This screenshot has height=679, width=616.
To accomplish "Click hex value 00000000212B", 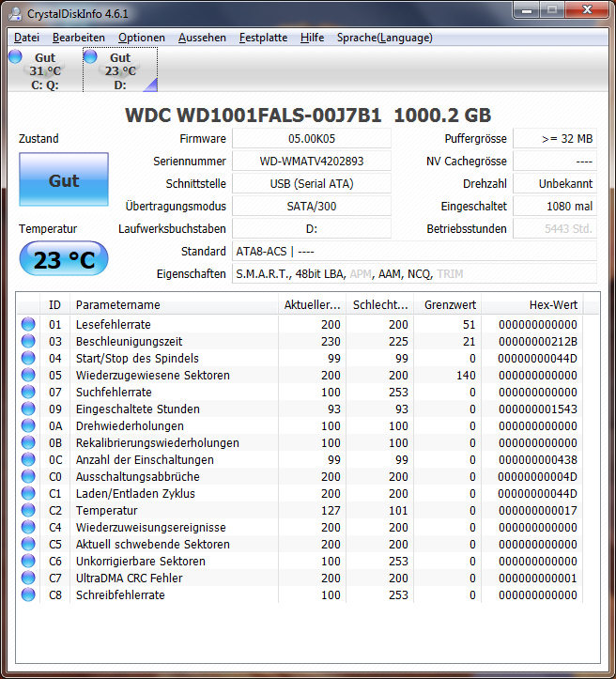I will click(538, 341).
